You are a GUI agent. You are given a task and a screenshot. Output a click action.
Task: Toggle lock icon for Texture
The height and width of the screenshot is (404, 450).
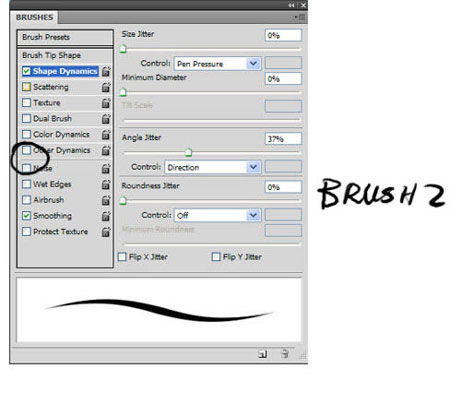point(106,103)
